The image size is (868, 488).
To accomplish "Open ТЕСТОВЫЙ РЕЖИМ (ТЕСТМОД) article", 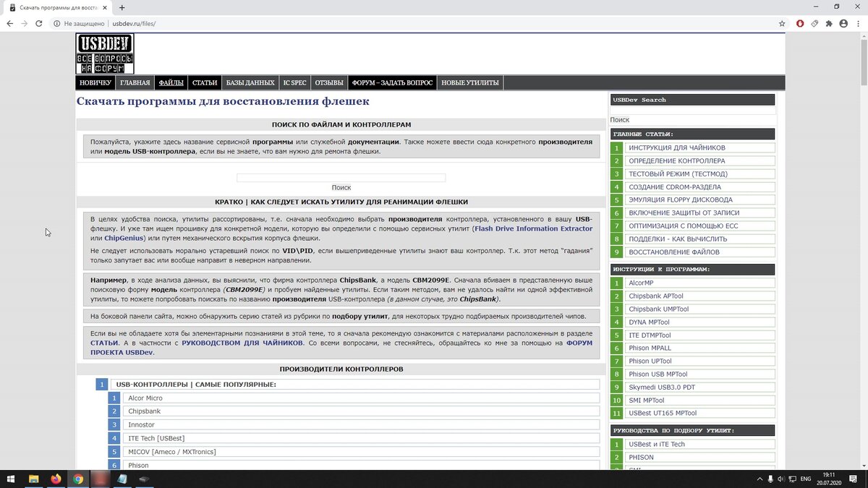I will tap(699, 174).
